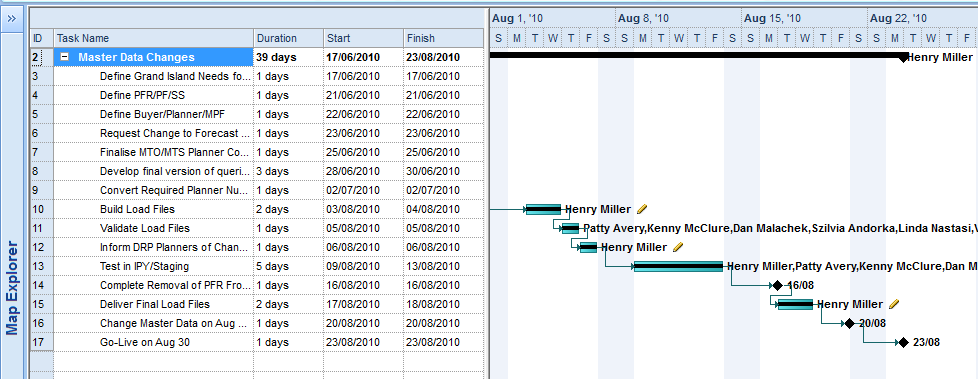Click the summary bar end marker near Henry Miller
The image size is (978, 379).
point(903,57)
